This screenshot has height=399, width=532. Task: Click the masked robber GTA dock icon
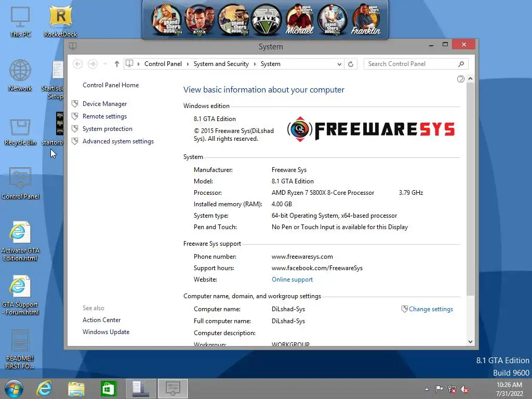pos(233,20)
